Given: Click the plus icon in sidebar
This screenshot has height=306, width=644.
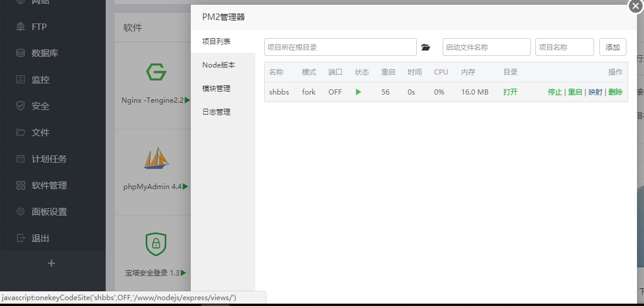Looking at the screenshot, I should (52, 264).
